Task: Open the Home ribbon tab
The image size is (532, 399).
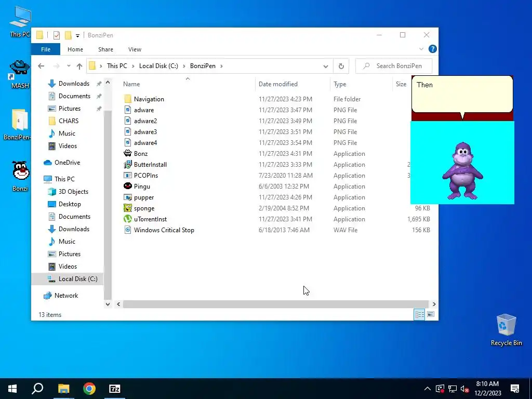Action: click(x=75, y=49)
